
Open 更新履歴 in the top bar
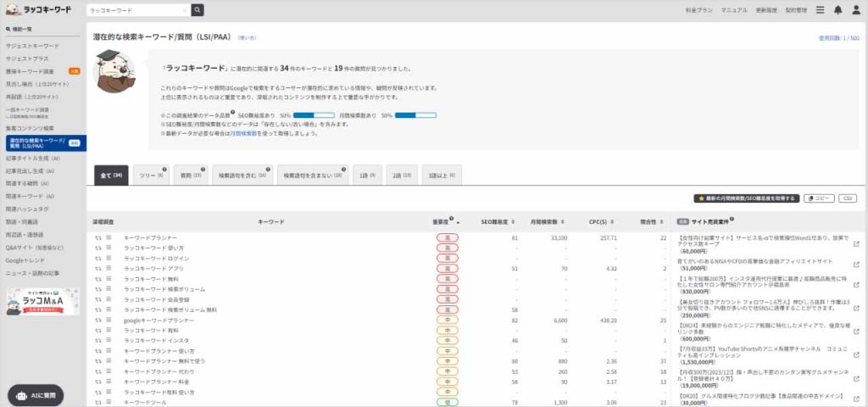click(765, 10)
